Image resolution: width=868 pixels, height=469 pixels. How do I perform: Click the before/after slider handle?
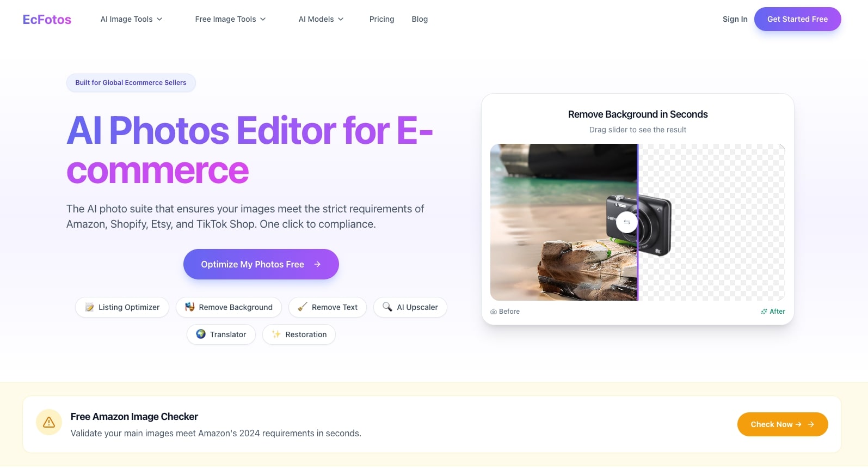click(x=627, y=222)
